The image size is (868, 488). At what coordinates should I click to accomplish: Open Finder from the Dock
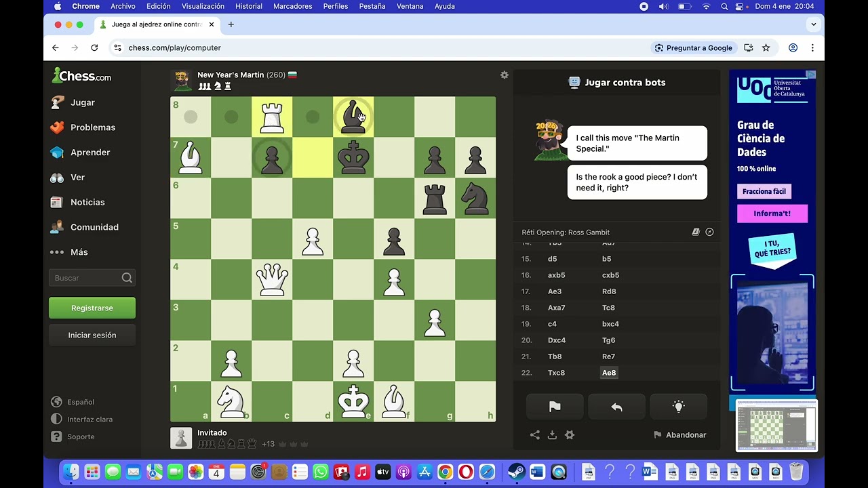(x=71, y=472)
